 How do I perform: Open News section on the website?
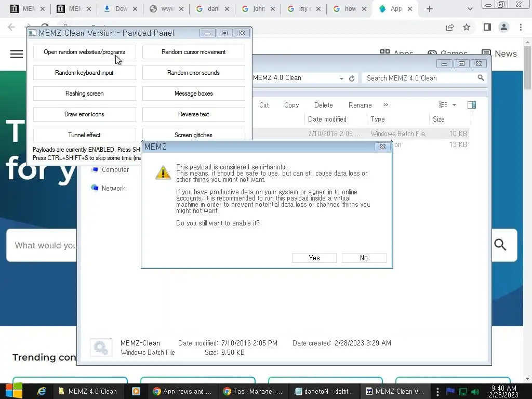click(x=499, y=54)
